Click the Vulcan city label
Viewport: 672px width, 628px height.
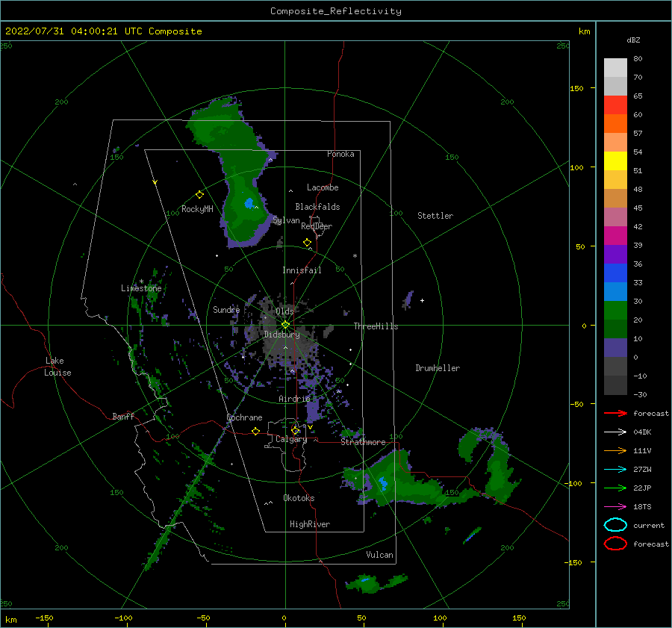[x=380, y=555]
